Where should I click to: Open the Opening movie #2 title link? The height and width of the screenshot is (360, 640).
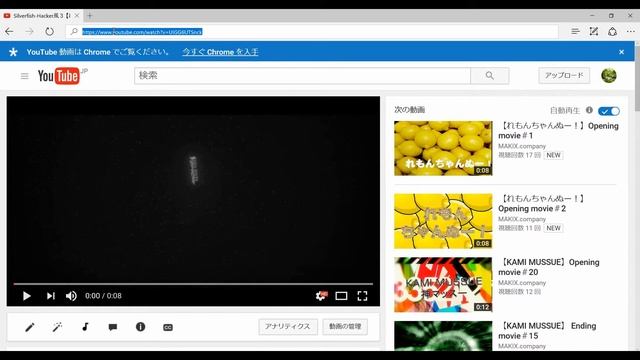pos(541,203)
